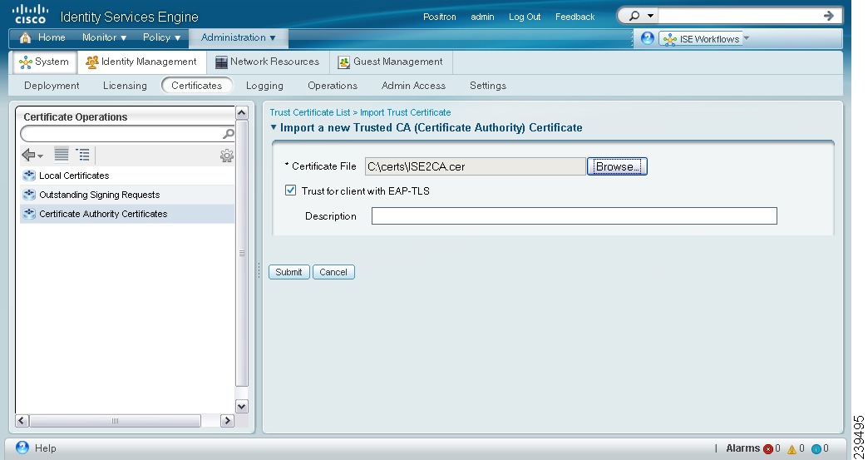Click the horizontal scroll-right arrow

point(227,421)
